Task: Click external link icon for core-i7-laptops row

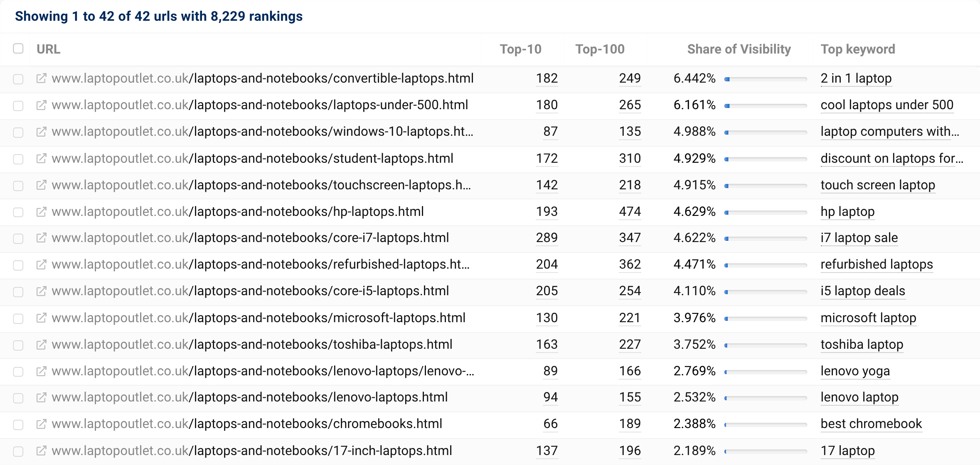Action: 41,238
